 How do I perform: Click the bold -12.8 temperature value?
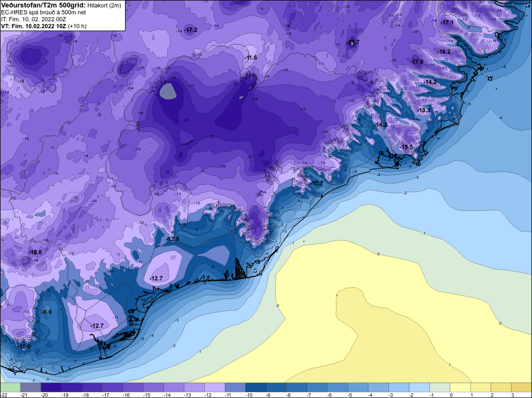[x=173, y=239]
